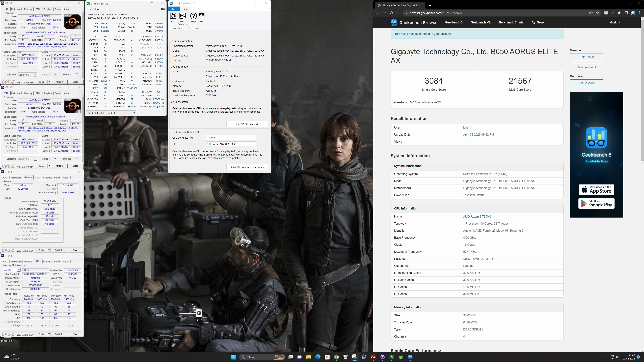The width and height of the screenshot is (644, 362).
Task: Click Remove Result button
Action: pyautogui.click(x=586, y=67)
